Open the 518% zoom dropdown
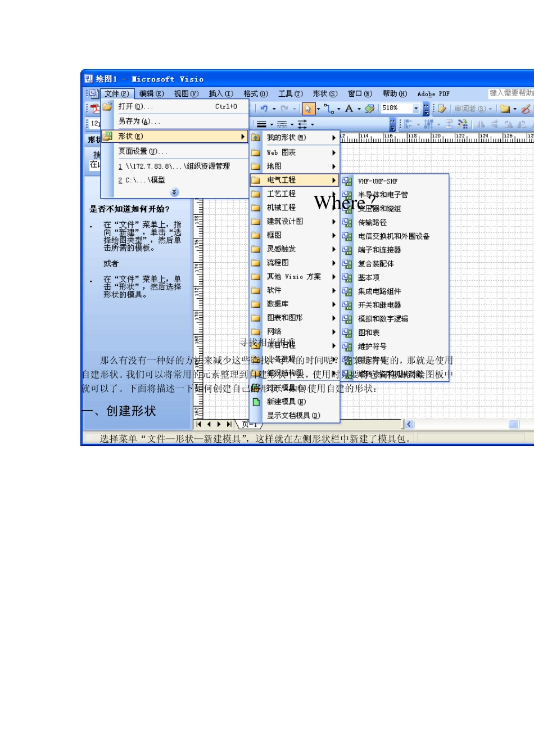This screenshot has width=534, height=756. (416, 109)
